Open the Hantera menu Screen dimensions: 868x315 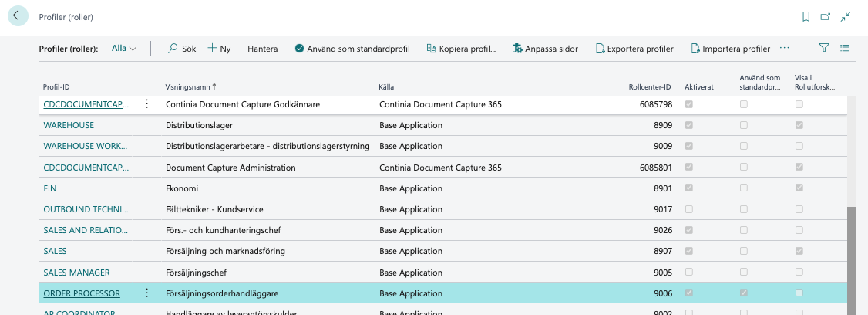[x=262, y=49]
